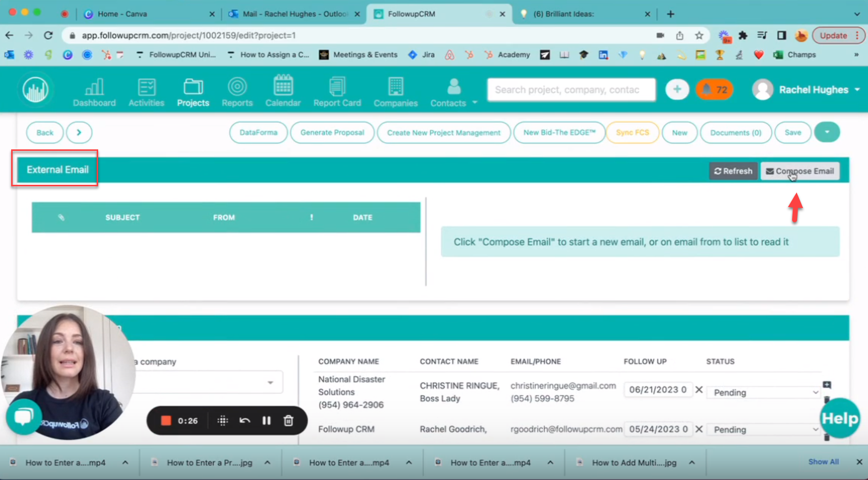Switch to Home - Canva tab
Image resolution: width=868 pixels, height=480 pixels.
[x=148, y=14]
